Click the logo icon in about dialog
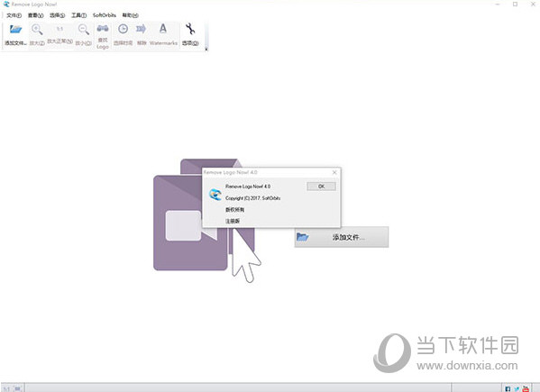Viewport: 540px width, 392px height. (x=215, y=195)
